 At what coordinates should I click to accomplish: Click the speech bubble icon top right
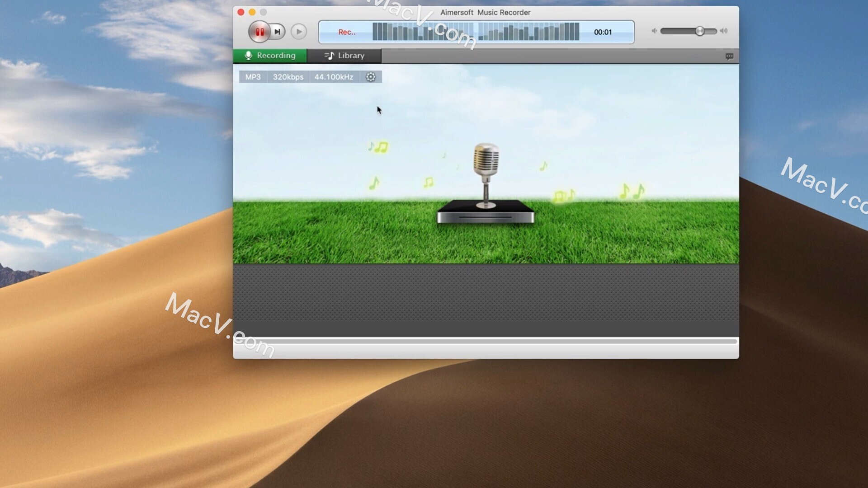click(x=729, y=56)
